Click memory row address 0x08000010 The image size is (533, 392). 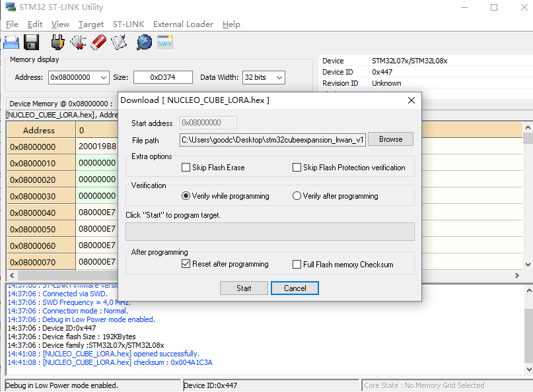pyautogui.click(x=41, y=164)
